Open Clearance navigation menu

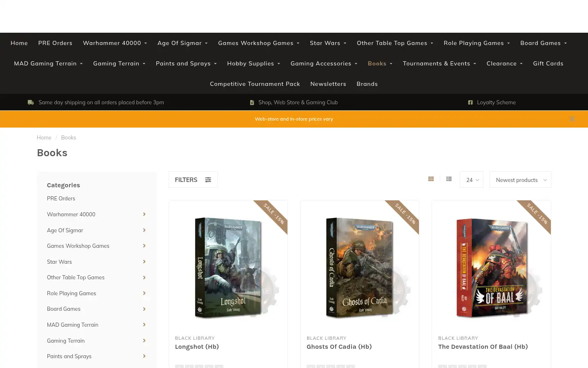[x=504, y=63]
